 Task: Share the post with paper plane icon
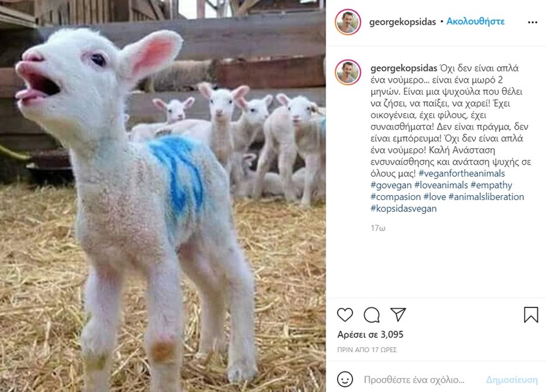click(398, 314)
